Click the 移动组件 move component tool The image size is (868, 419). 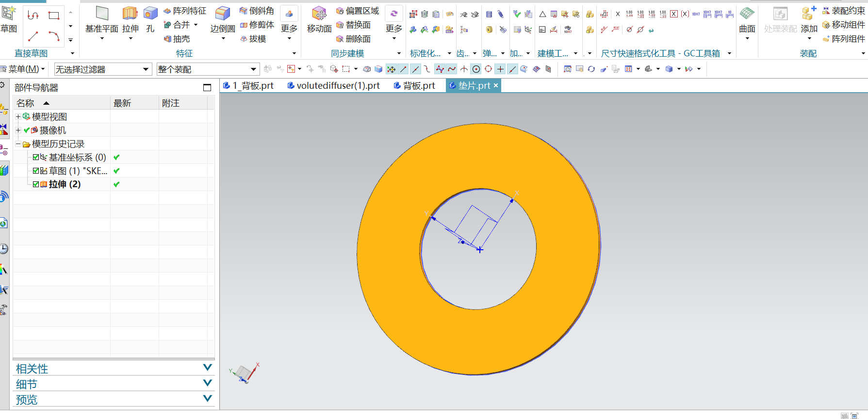click(x=844, y=25)
